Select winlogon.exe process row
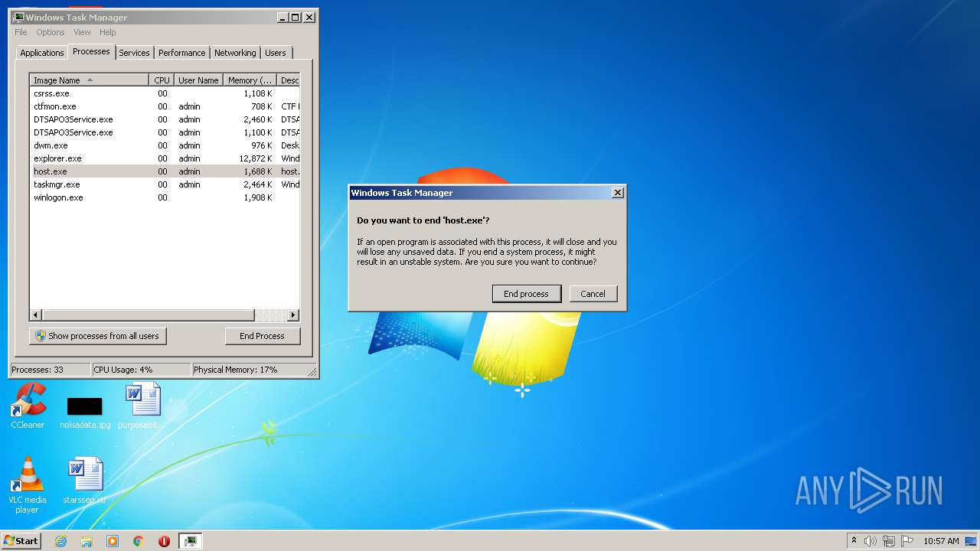The height and width of the screenshot is (551, 980). [x=165, y=197]
